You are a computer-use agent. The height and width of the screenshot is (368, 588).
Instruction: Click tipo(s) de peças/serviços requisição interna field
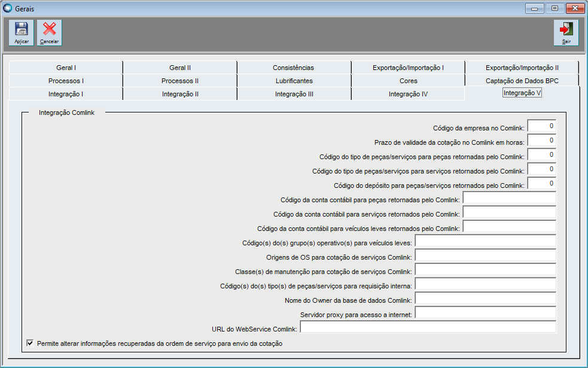point(485,284)
